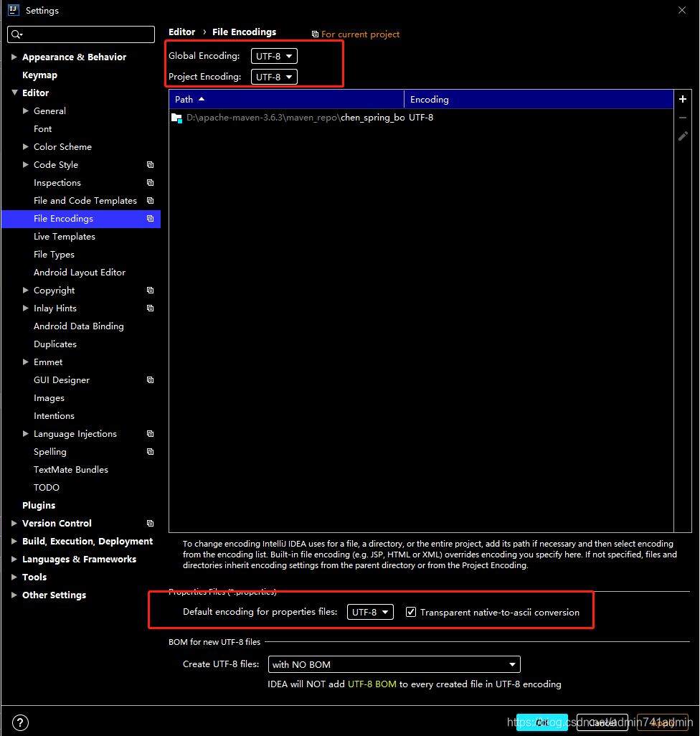Click project icon beside Spelling
Screen dimensions: 700x736
pos(150,451)
